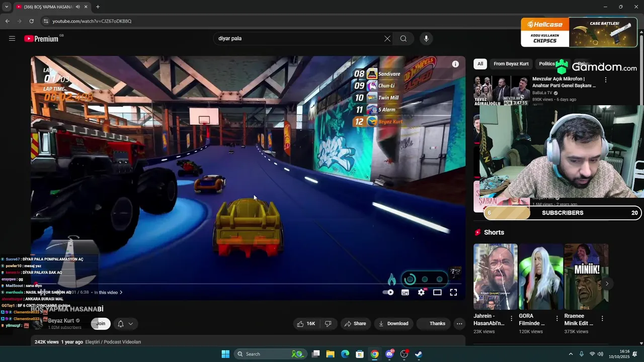The height and width of the screenshot is (362, 644).
Task: Open options for Mevzular Açık Mikrofon video
Action: 606,80
